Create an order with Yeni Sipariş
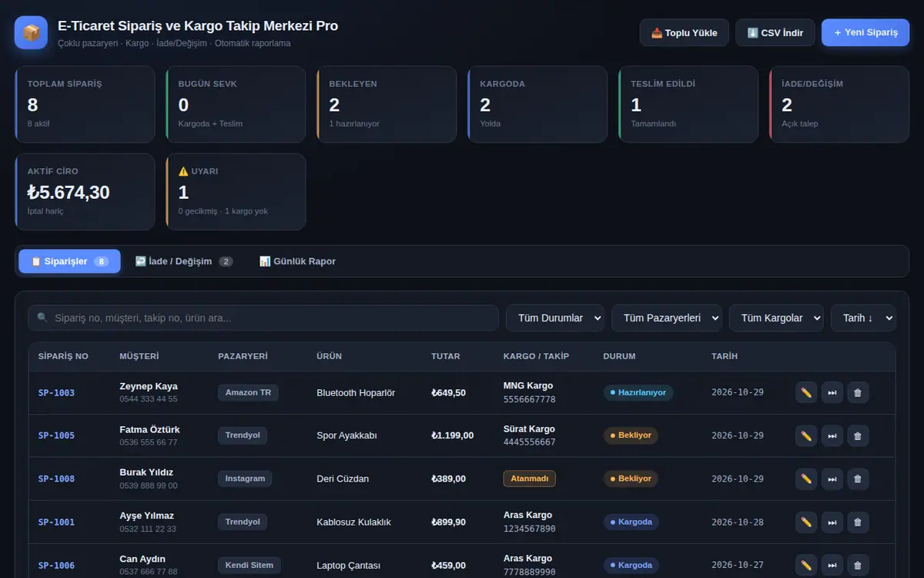 [x=865, y=32]
